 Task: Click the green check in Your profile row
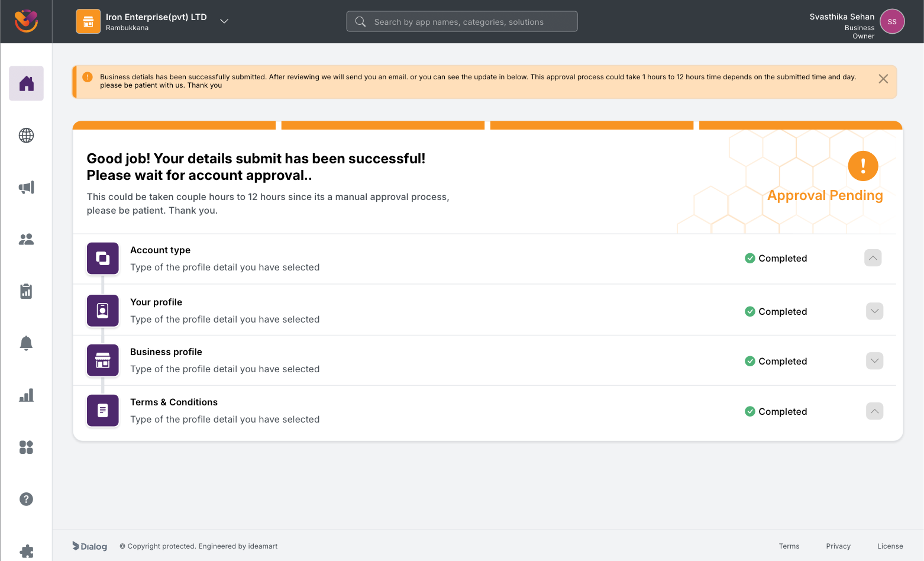coord(750,311)
